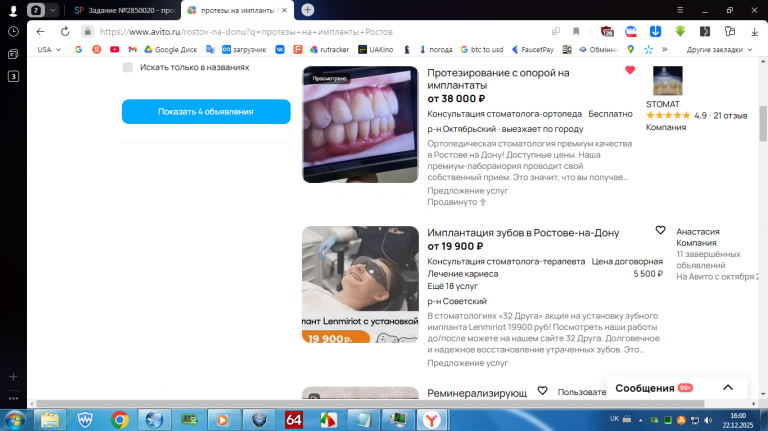768x431 pixels.
Task: Switch to the Задание №2850020 tab
Action: (125, 10)
